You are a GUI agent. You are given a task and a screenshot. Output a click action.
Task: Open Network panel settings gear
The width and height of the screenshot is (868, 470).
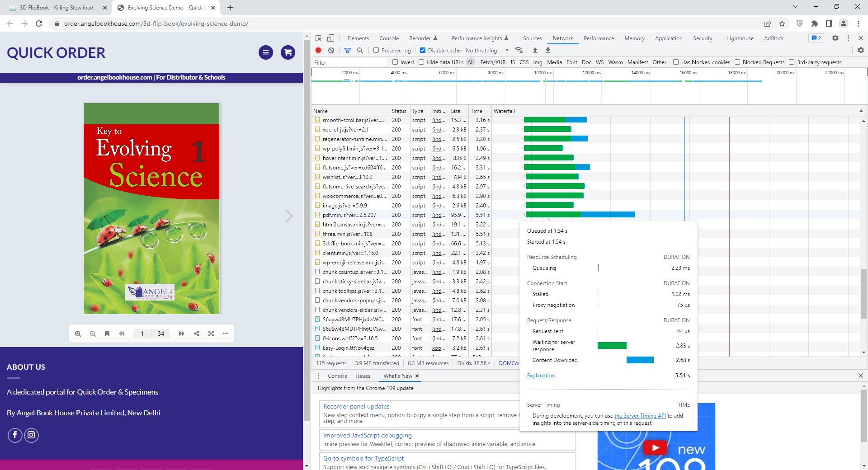[x=860, y=50]
